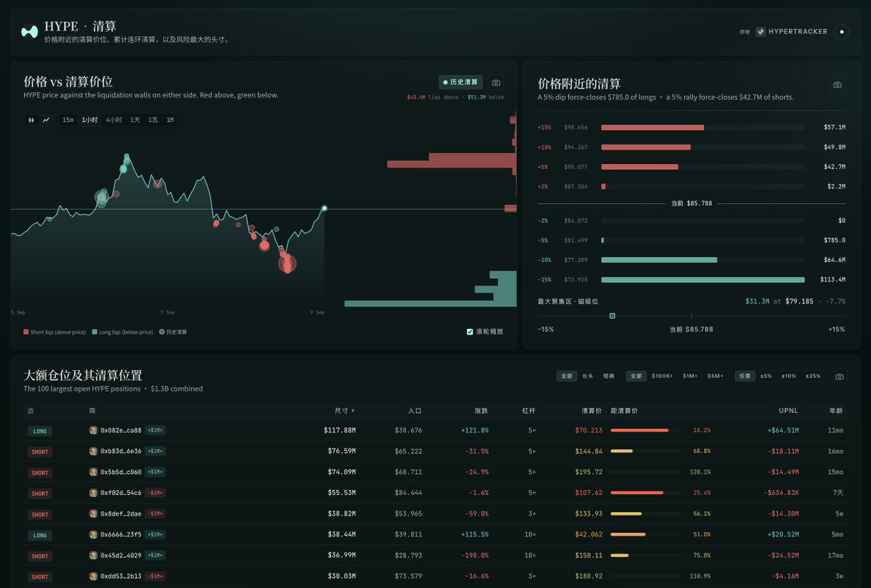Click avatar icon of trader 0x45d2..4029
The height and width of the screenshot is (588, 871).
pyautogui.click(x=93, y=555)
